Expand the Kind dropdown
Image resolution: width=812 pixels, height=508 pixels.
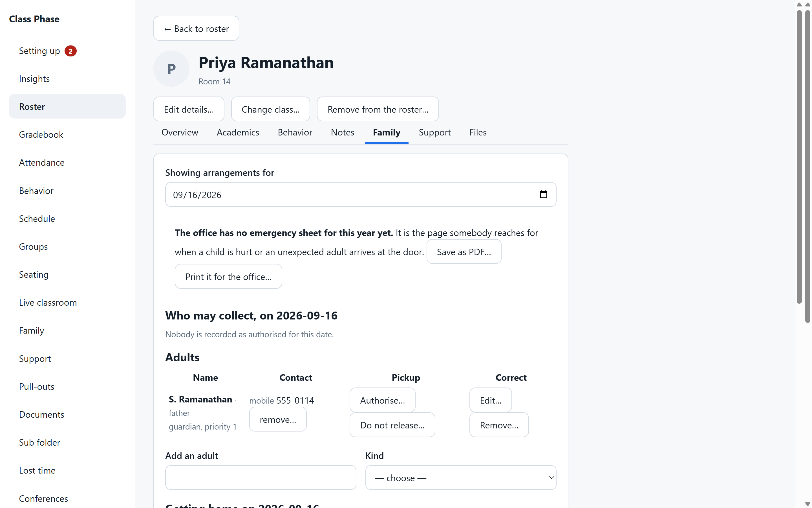pos(461,478)
